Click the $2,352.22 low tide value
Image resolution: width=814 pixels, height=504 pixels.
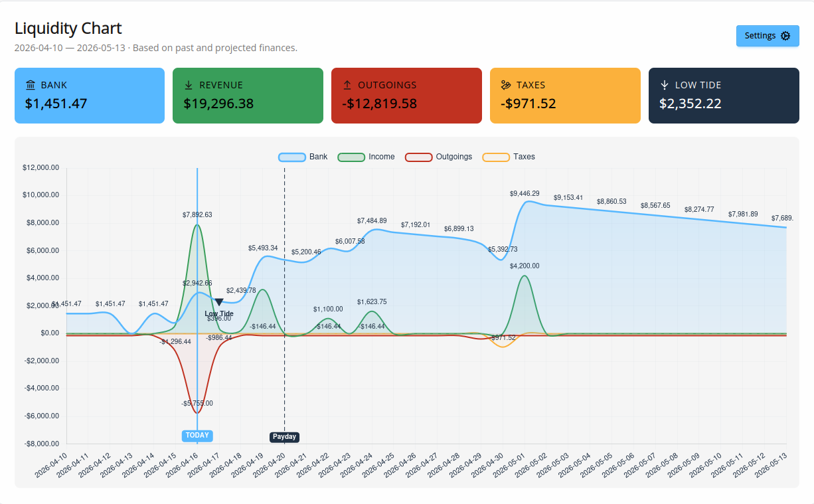[691, 104]
